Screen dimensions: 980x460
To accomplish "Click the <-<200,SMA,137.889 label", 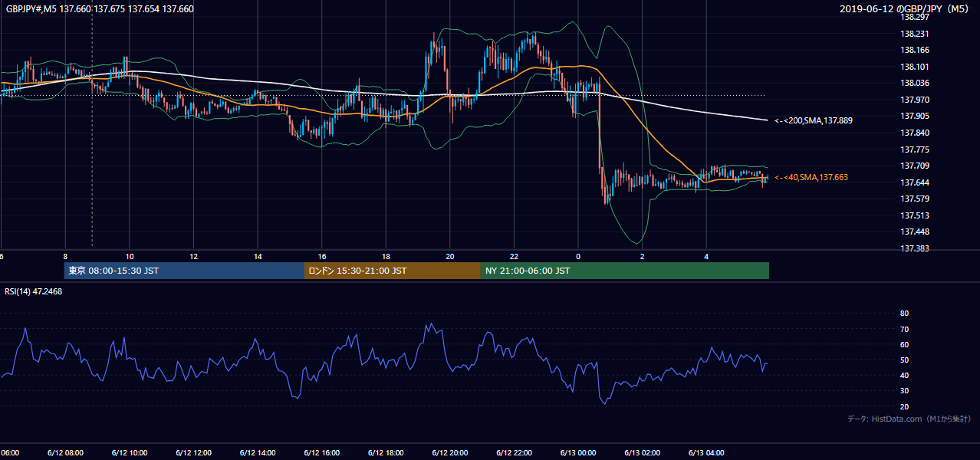I will (x=814, y=120).
